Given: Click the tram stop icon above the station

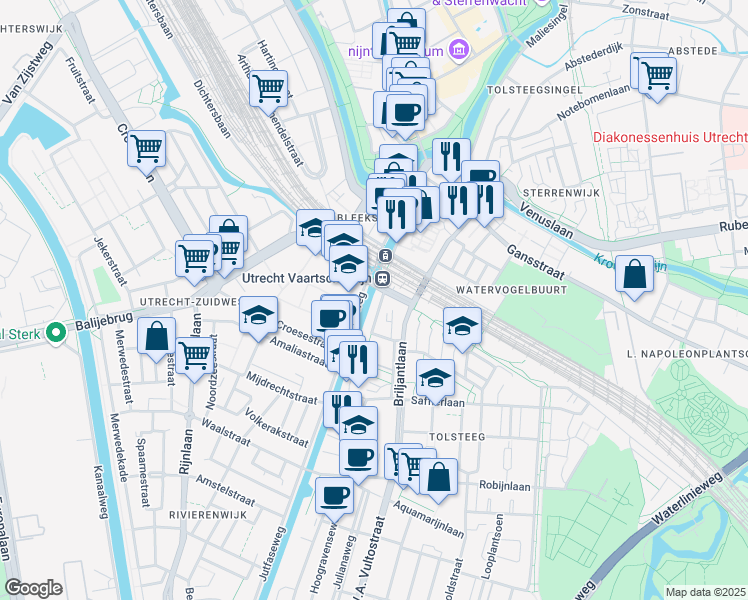Looking at the screenshot, I should 385,256.
